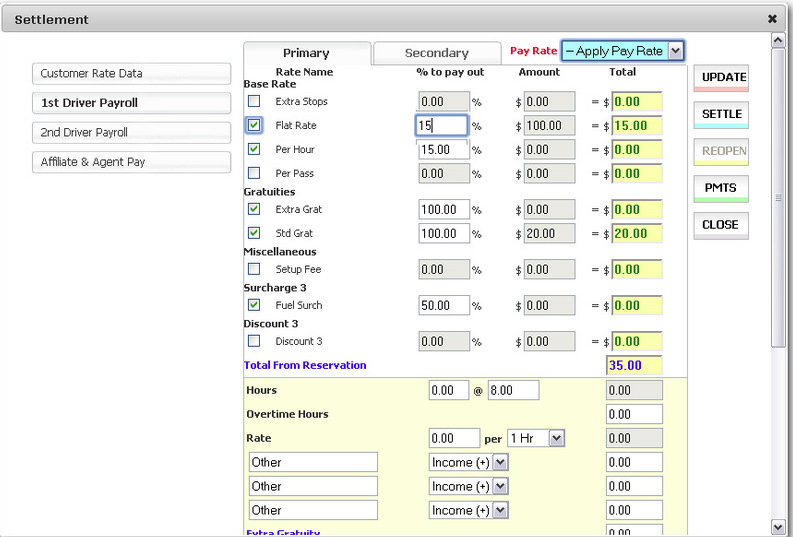Image resolution: width=793 pixels, height=537 pixels.
Task: Open Affiliate & Agent Pay section
Action: pos(132,161)
